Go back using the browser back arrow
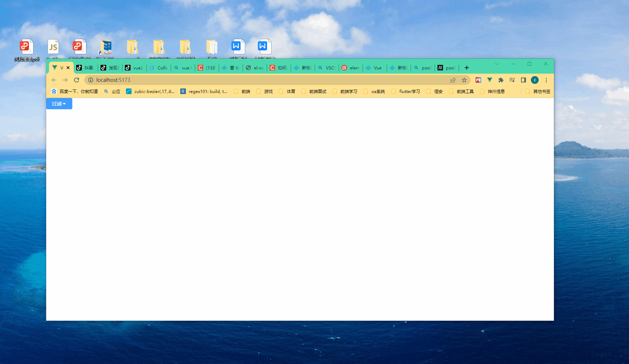The width and height of the screenshot is (629, 364). tap(54, 80)
